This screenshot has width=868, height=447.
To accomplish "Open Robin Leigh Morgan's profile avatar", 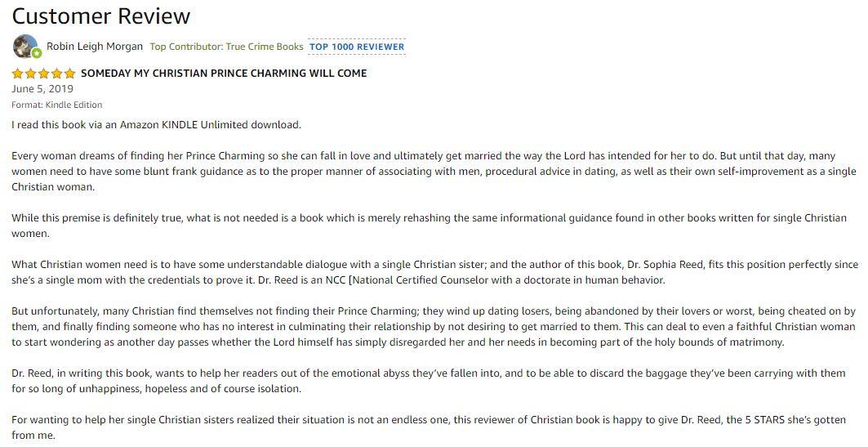I will [24, 45].
